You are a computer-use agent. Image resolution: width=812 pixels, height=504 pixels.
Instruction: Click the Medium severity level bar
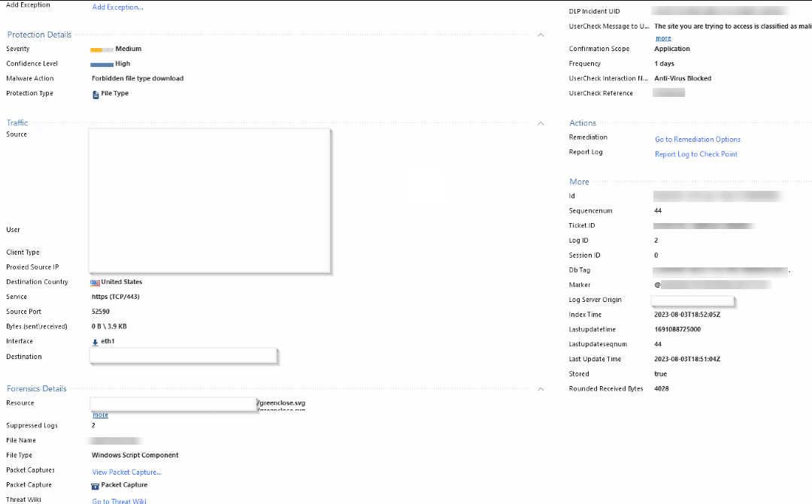[101, 50]
